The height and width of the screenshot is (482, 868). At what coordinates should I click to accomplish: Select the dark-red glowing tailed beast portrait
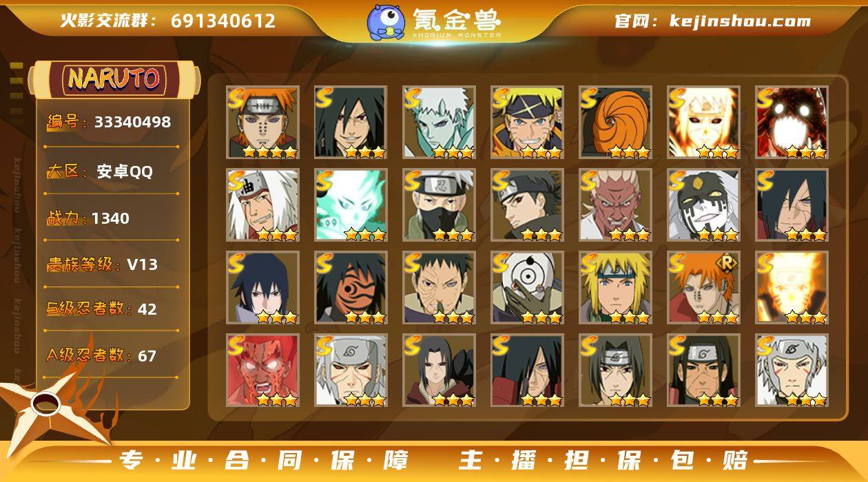pyautogui.click(x=792, y=123)
